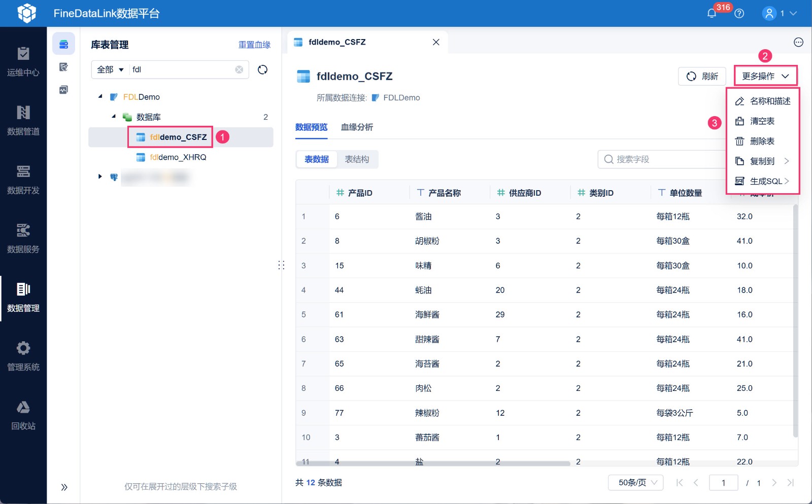Click the 海鲜酱 product name cell
Viewport: 812px width, 504px height.
427,314
